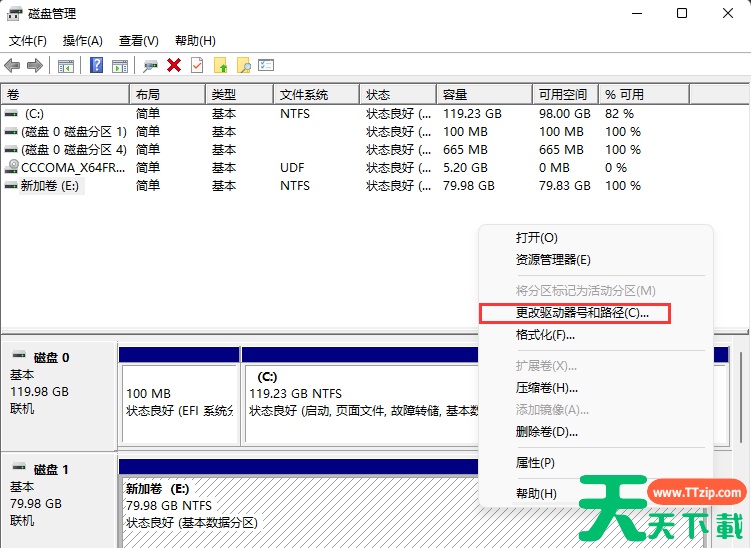Select the (磁盘 0 磁盘分区 4) volume row
751x548 pixels.
tap(345, 150)
